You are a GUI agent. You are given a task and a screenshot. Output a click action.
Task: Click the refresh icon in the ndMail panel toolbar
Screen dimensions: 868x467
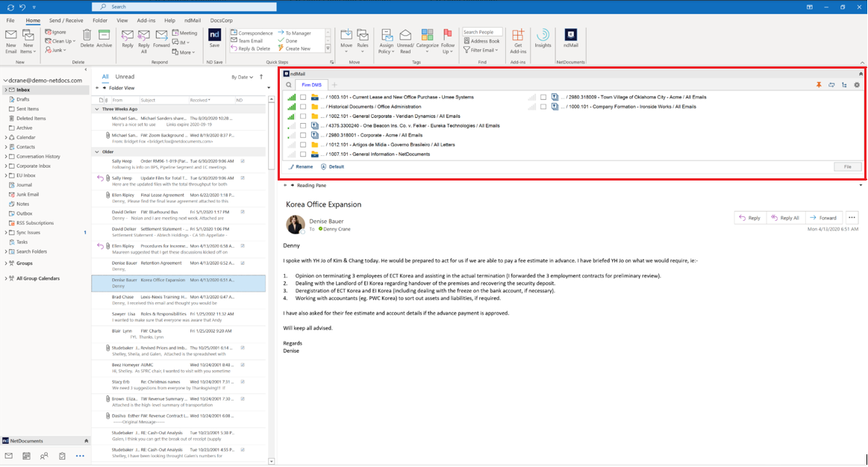(831, 85)
